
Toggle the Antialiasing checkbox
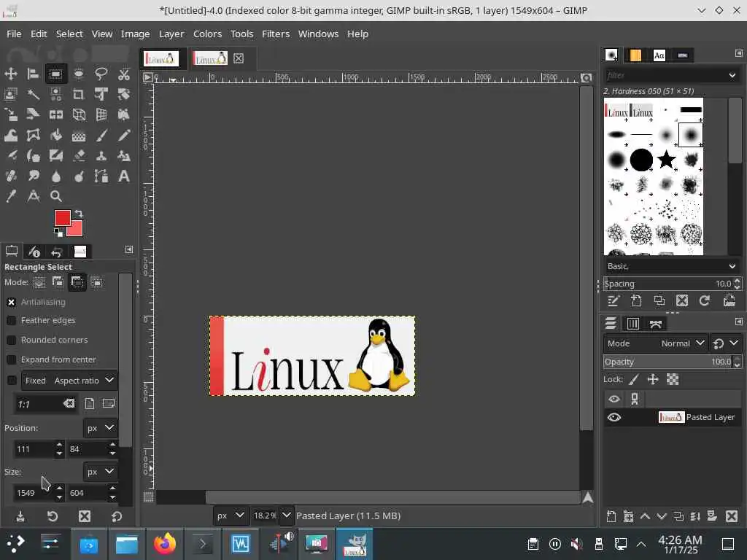tap(12, 302)
